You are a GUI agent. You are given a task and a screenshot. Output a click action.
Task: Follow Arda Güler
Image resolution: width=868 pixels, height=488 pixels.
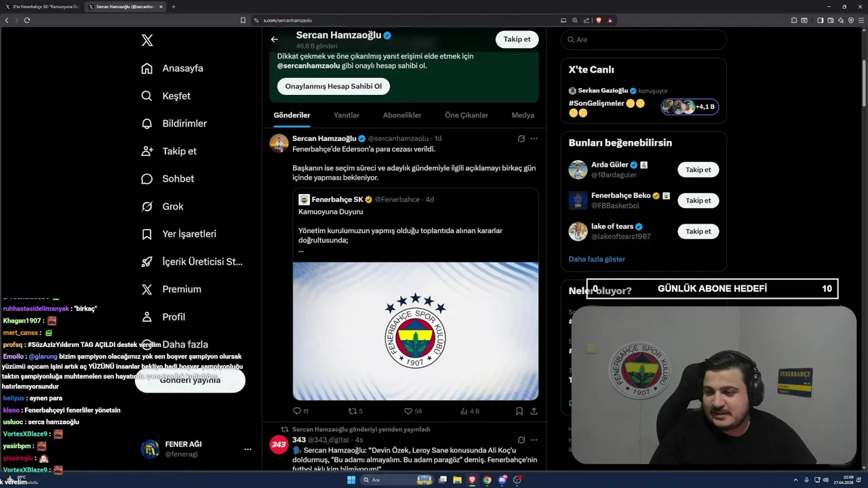pos(698,169)
